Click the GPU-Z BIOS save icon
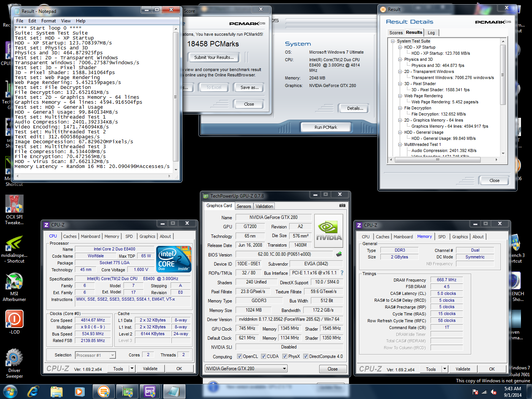 click(339, 254)
